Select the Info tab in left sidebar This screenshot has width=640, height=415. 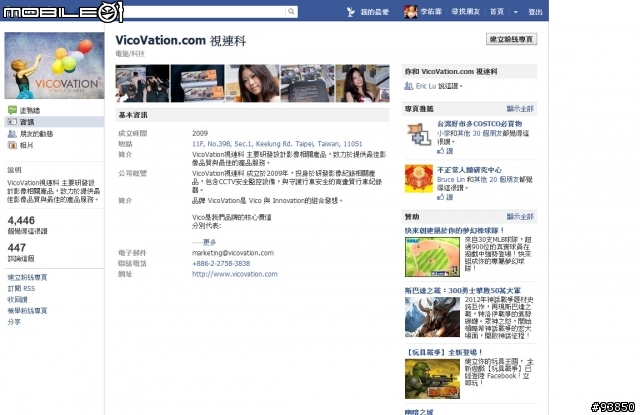(x=54, y=122)
